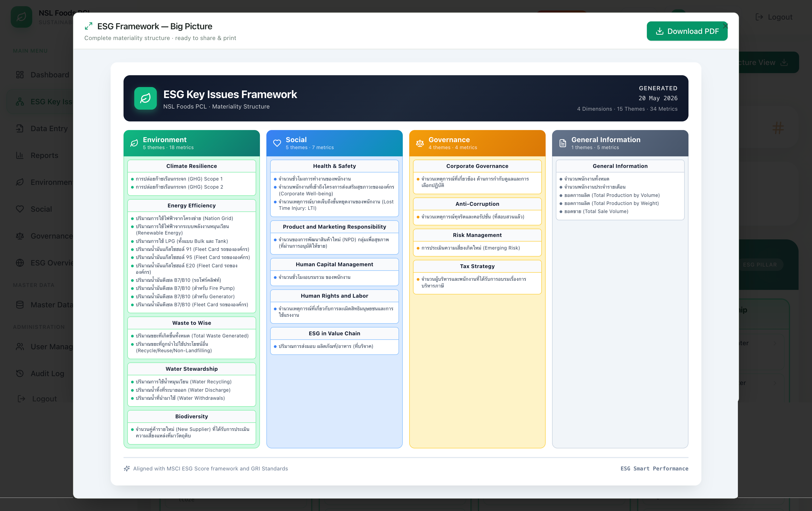The width and height of the screenshot is (812, 511).
Task: Click the green leaf logo in the framework banner
Action: point(145,98)
